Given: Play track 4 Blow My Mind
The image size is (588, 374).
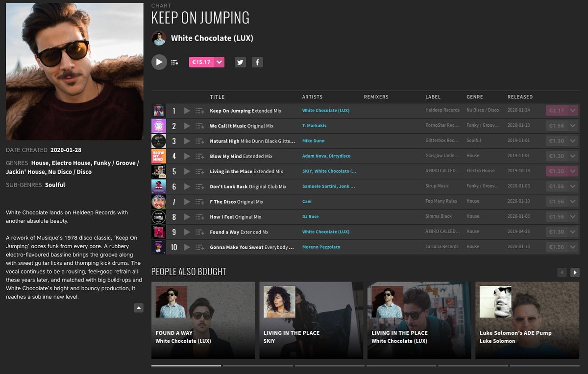Looking at the screenshot, I should tap(187, 156).
